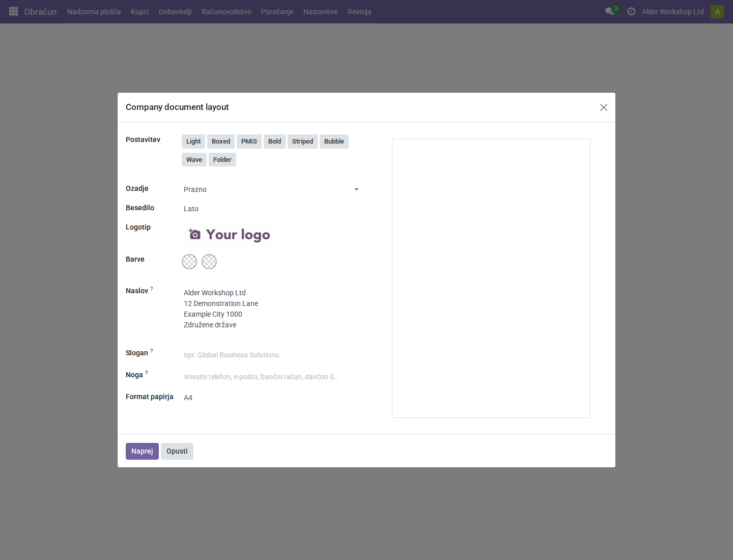The image size is (733, 560).
Task: Open the Poročanje menu
Action: pyautogui.click(x=277, y=12)
